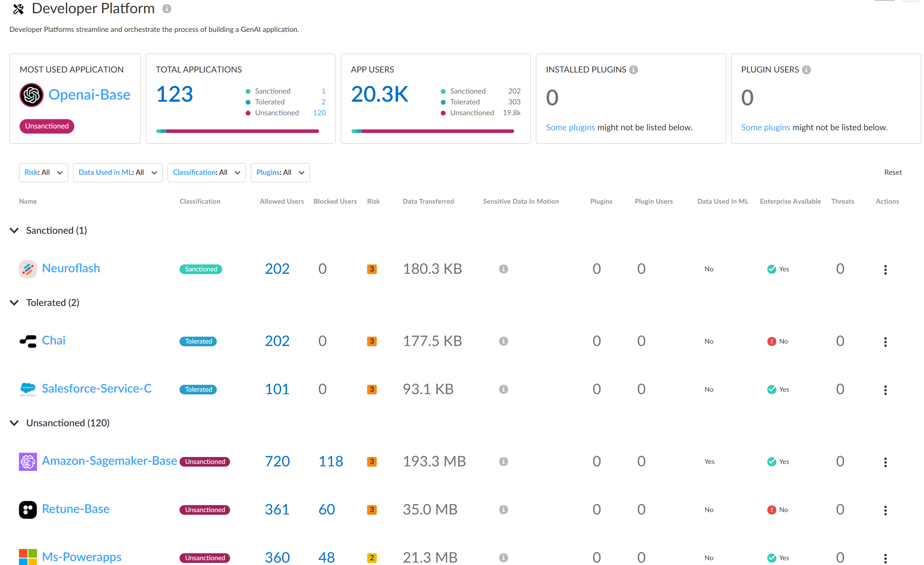Open three-dot actions menu for Chai
This screenshot has height=565, width=924.
(886, 341)
